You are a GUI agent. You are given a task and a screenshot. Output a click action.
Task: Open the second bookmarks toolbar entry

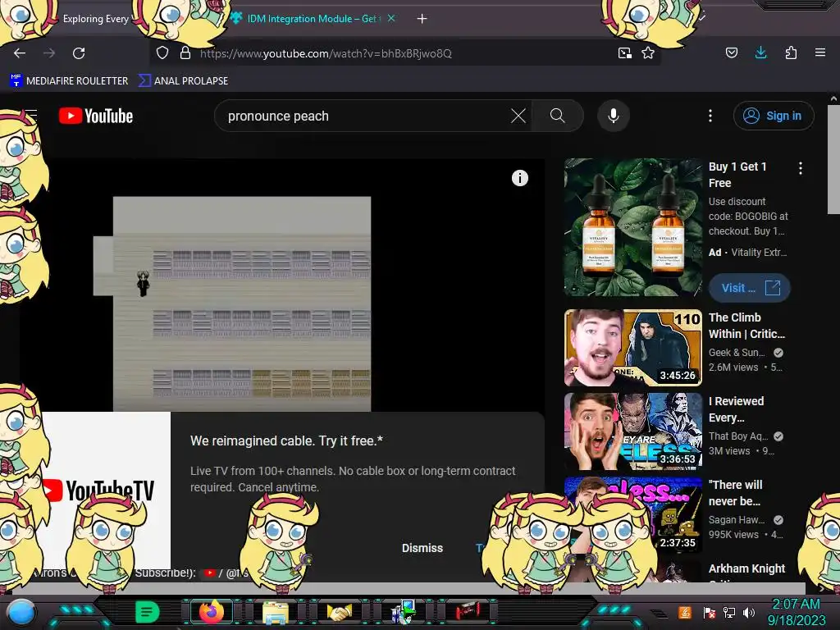(x=183, y=81)
